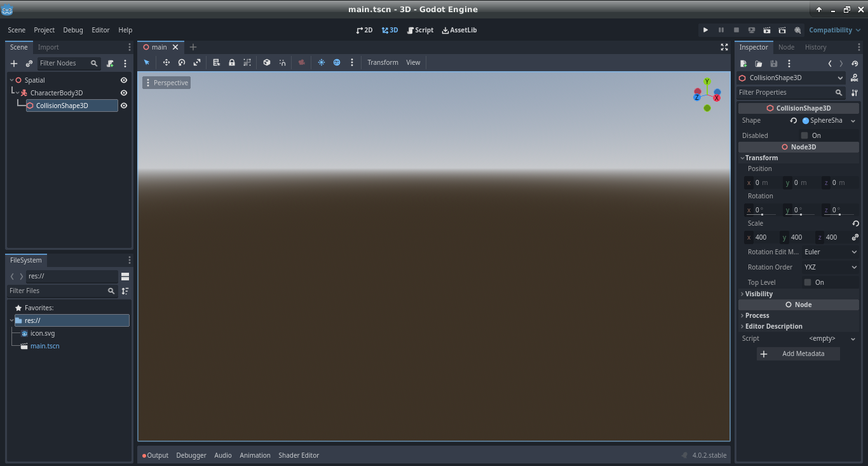Click the Add Metadata button
868x466 pixels.
point(798,353)
